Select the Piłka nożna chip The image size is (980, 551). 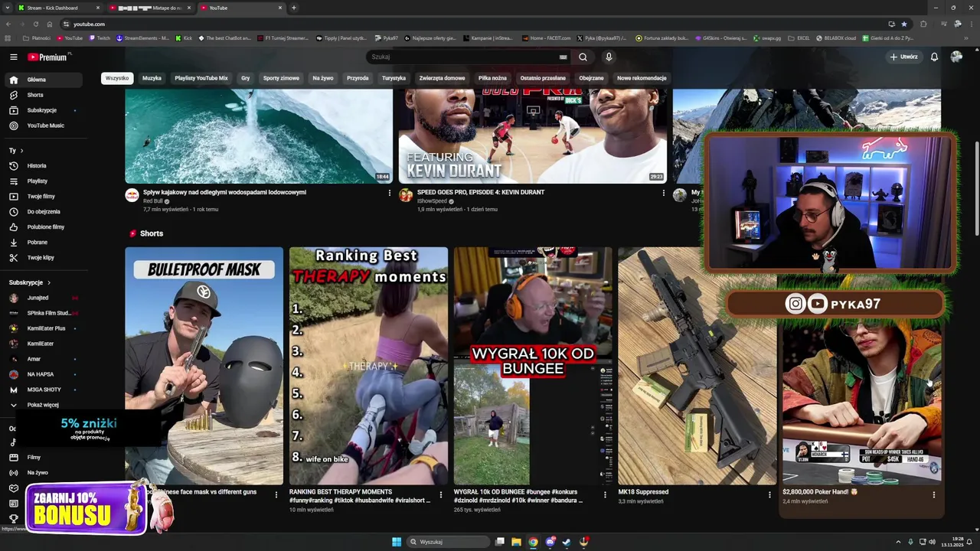click(x=492, y=78)
